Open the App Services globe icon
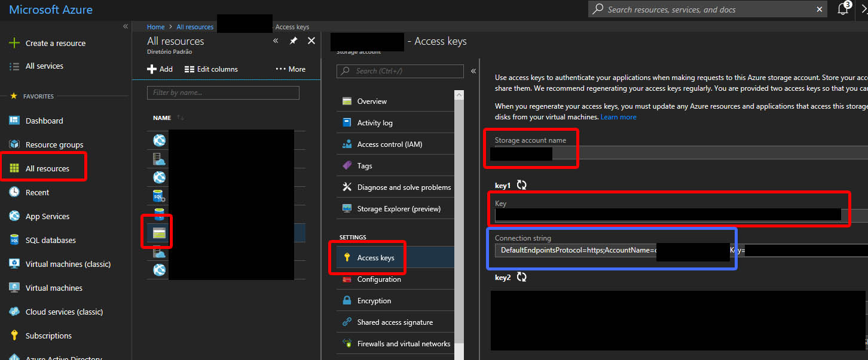 14,216
